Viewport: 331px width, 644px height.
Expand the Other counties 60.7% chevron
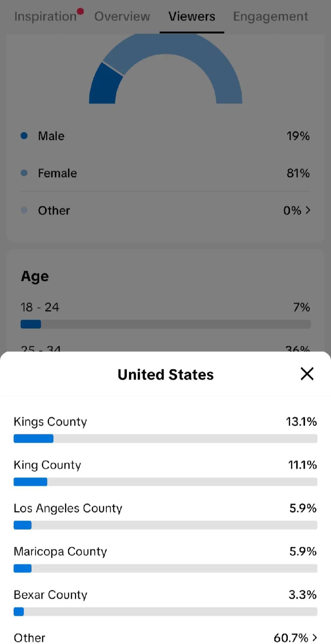[x=314, y=638]
